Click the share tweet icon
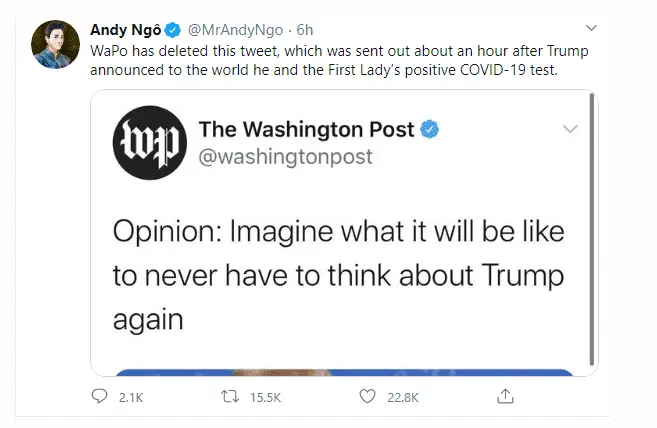Screen dimensions: 657x428 click(x=506, y=397)
